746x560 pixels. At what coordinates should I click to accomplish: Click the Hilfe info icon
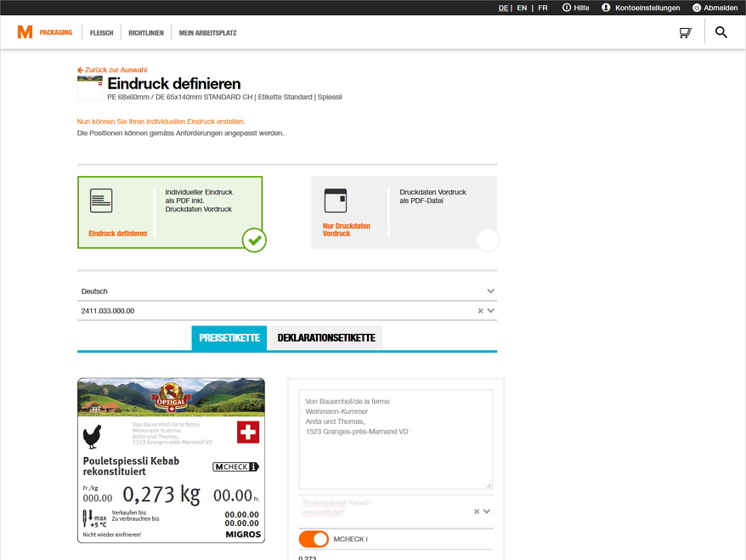coord(567,8)
